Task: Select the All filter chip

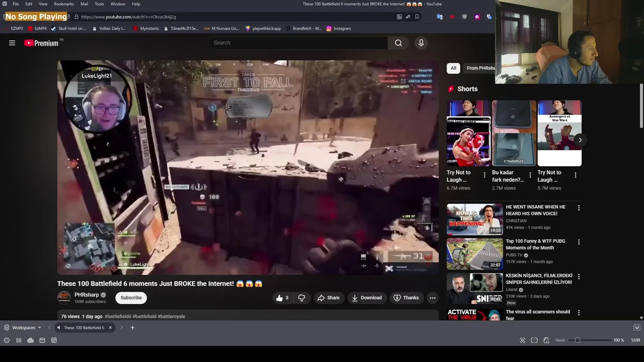Action: 453,68
